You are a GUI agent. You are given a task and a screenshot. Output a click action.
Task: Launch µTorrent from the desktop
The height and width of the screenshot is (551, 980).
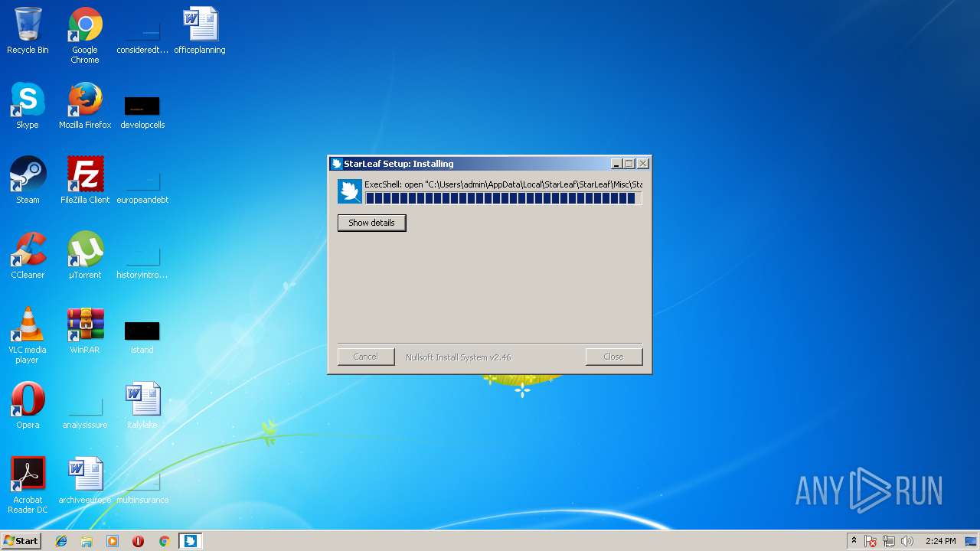coord(85,256)
